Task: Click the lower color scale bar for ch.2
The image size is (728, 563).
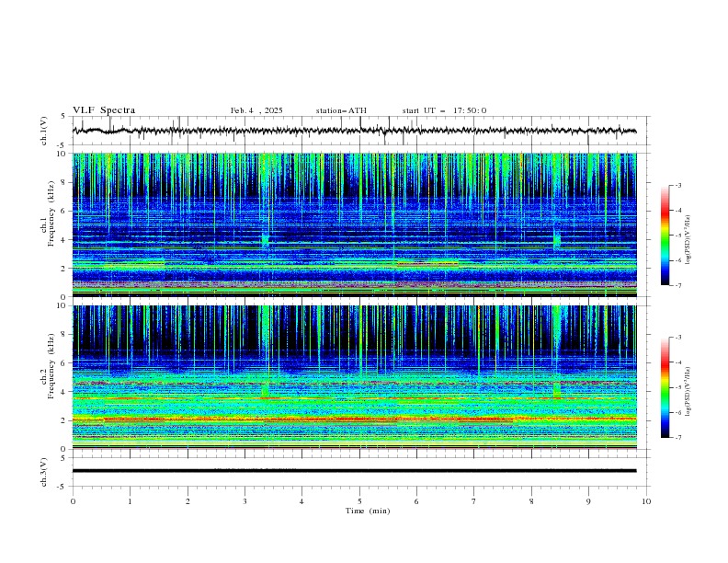Action: tap(665, 387)
